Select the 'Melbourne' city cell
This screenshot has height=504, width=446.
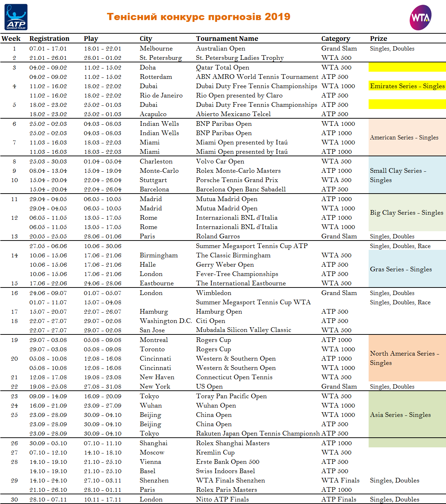click(156, 48)
